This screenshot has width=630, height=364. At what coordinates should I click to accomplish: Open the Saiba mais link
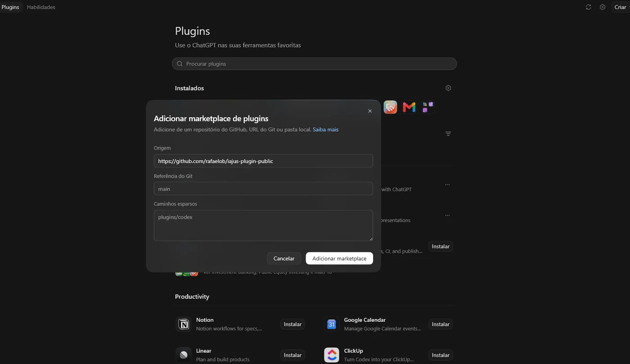tap(326, 129)
